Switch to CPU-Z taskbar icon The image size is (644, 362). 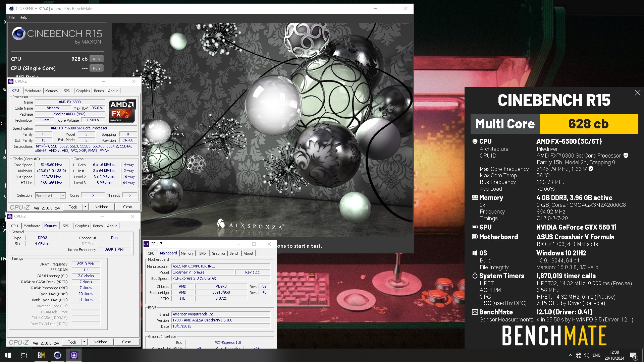(74, 355)
